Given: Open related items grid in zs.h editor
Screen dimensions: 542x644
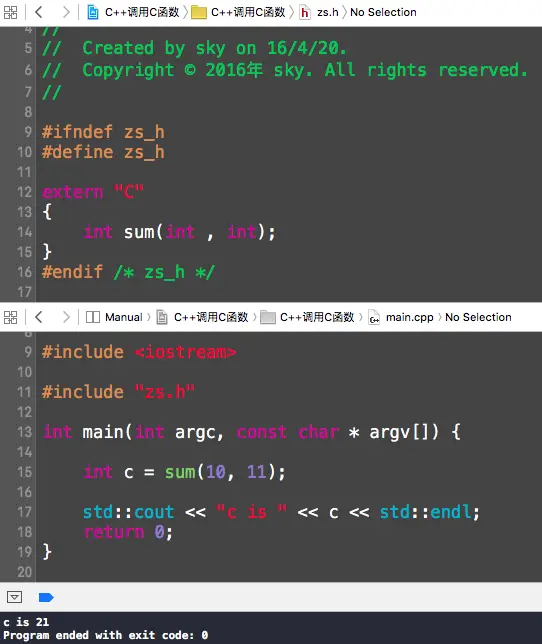Looking at the screenshot, I should 10,12.
